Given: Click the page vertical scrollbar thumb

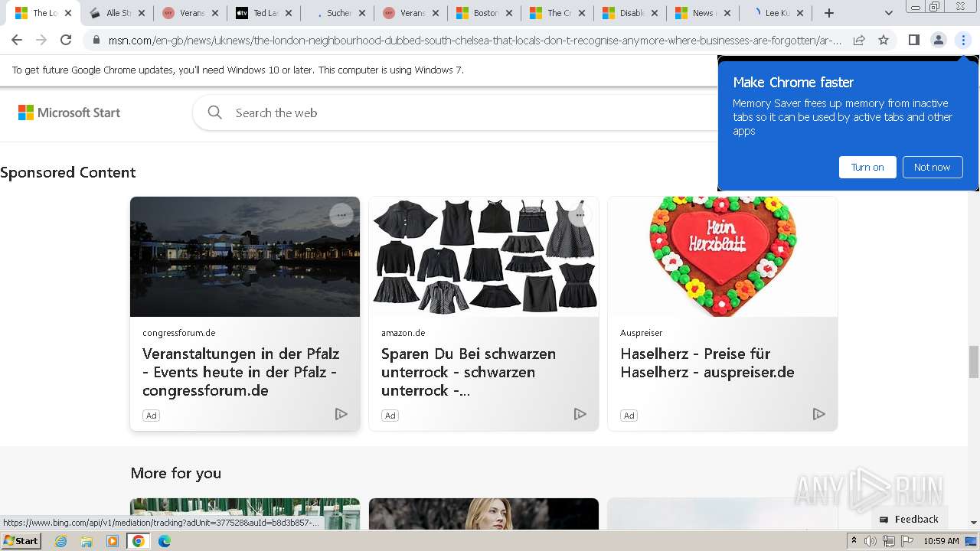Looking at the screenshot, I should (x=974, y=361).
